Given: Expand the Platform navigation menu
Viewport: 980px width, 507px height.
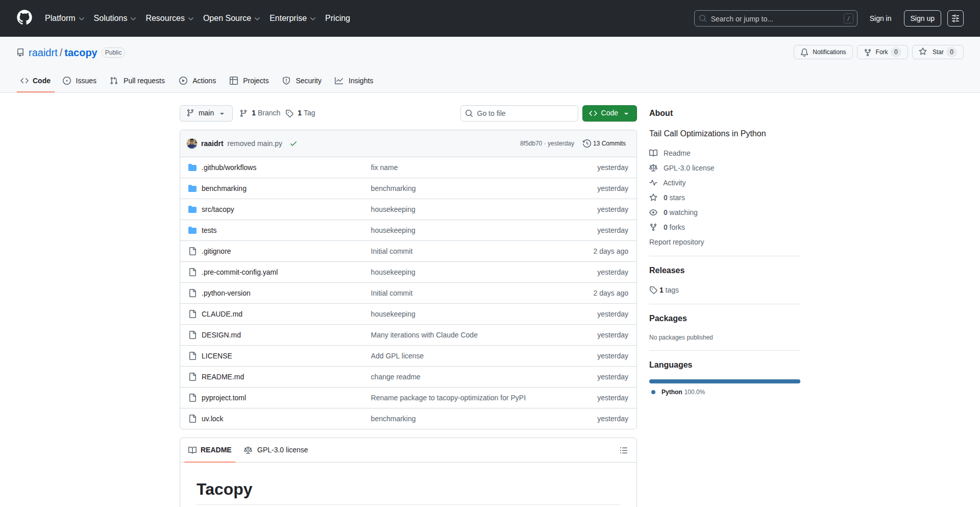Looking at the screenshot, I should (x=64, y=18).
